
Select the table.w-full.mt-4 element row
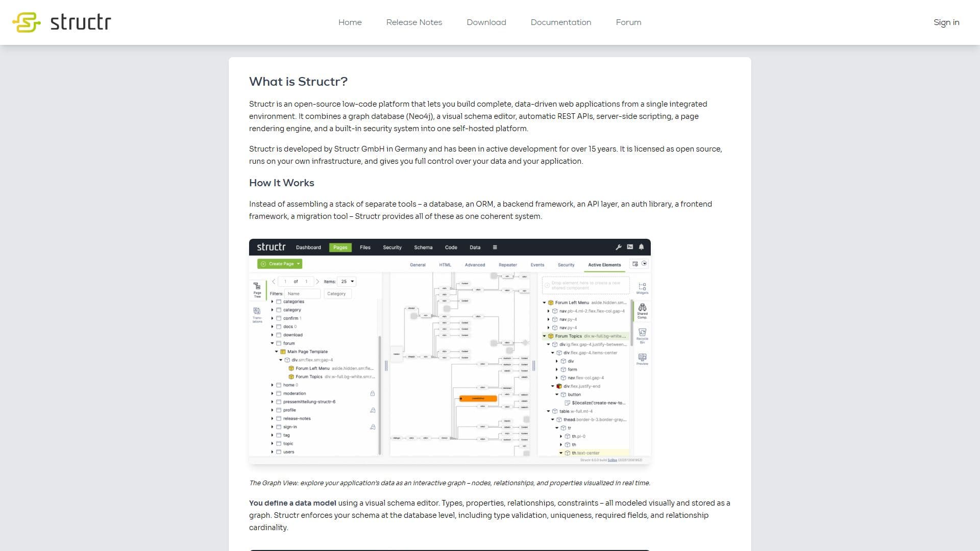tap(576, 411)
